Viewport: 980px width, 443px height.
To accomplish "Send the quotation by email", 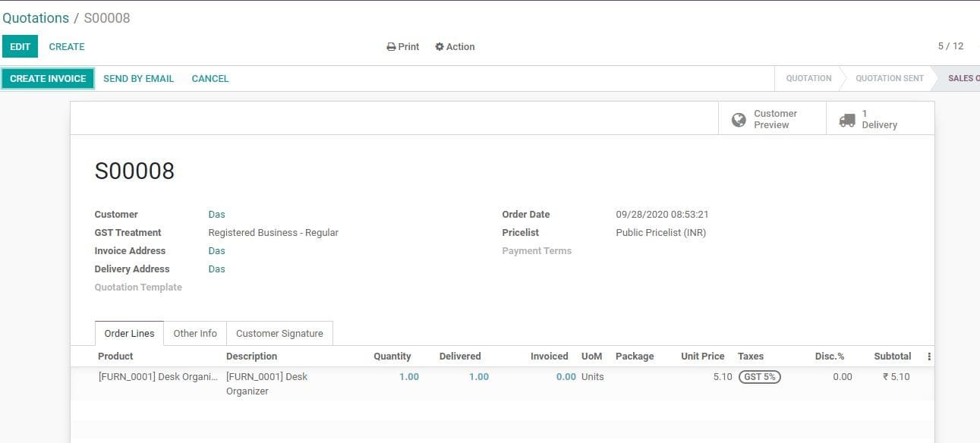I will (x=138, y=78).
